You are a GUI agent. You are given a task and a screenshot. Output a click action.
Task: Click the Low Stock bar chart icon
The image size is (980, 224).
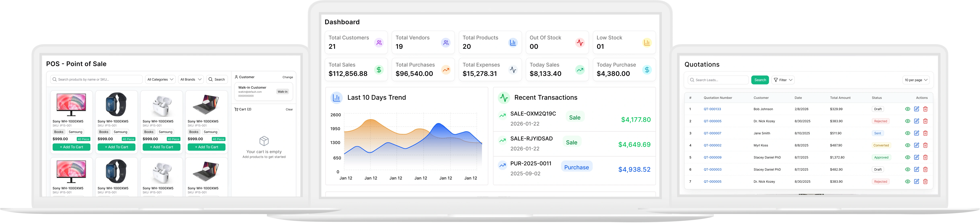[x=647, y=43]
